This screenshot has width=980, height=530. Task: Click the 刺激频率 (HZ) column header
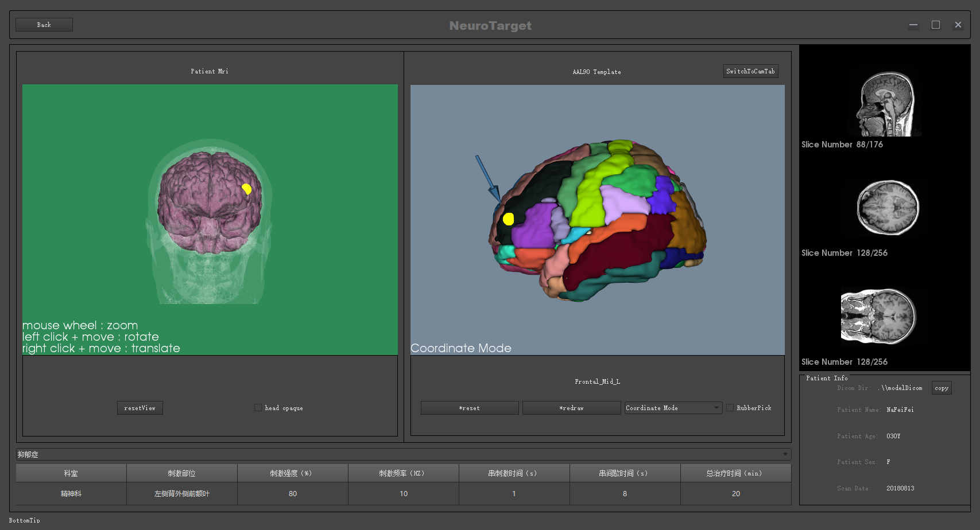click(404, 473)
